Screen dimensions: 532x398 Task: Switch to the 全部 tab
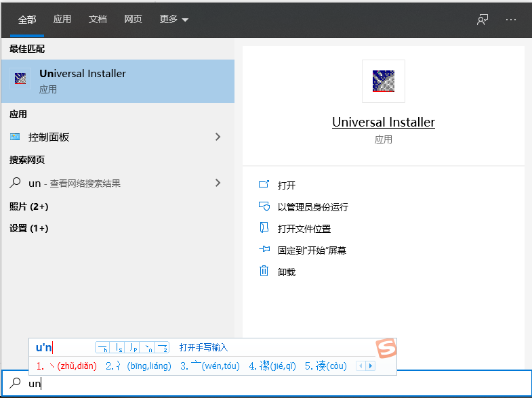click(27, 20)
